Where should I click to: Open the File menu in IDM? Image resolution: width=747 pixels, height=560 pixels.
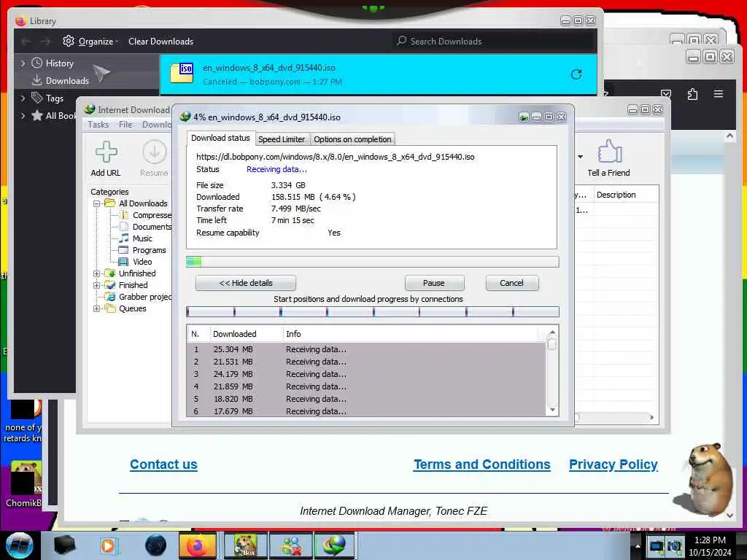125,124
